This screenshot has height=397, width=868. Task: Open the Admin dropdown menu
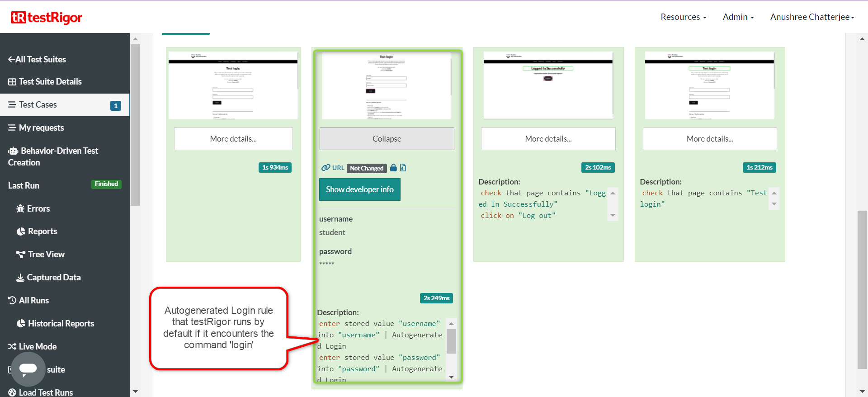[738, 17]
